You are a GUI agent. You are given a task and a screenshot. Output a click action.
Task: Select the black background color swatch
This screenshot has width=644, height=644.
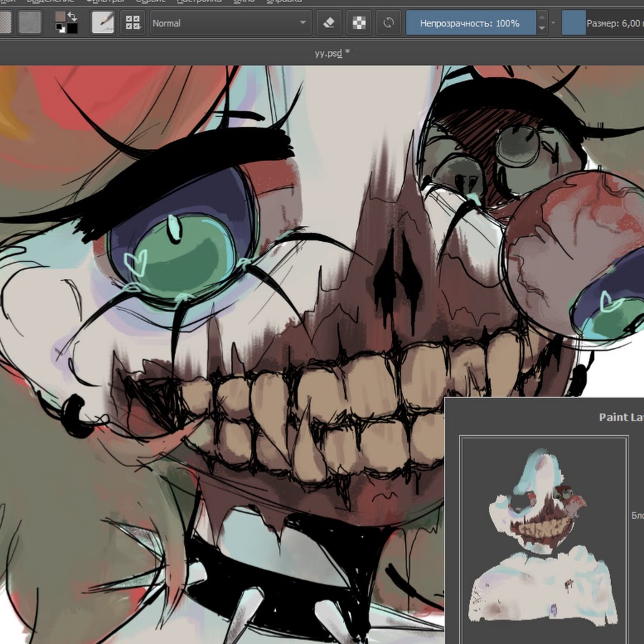pyautogui.click(x=72, y=29)
